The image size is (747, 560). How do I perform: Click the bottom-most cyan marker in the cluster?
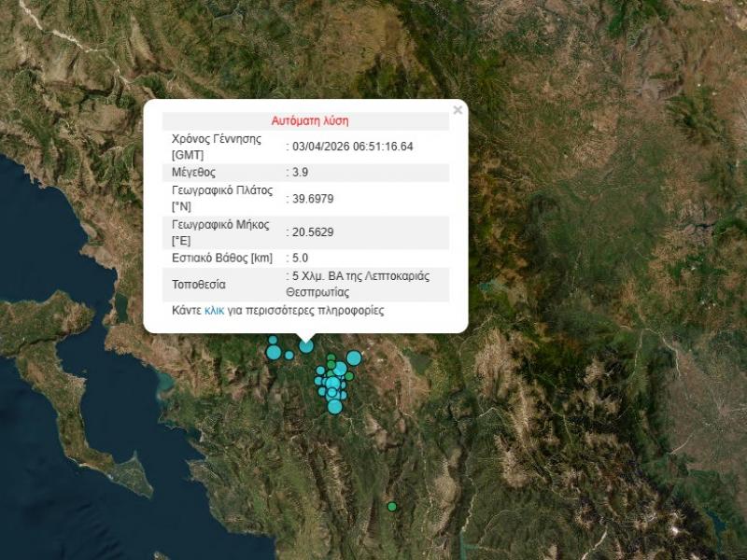click(334, 406)
